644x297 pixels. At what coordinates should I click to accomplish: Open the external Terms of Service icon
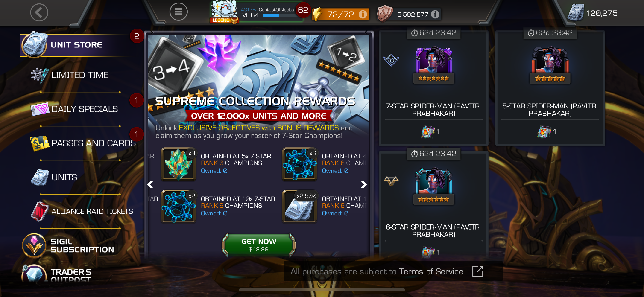477,271
